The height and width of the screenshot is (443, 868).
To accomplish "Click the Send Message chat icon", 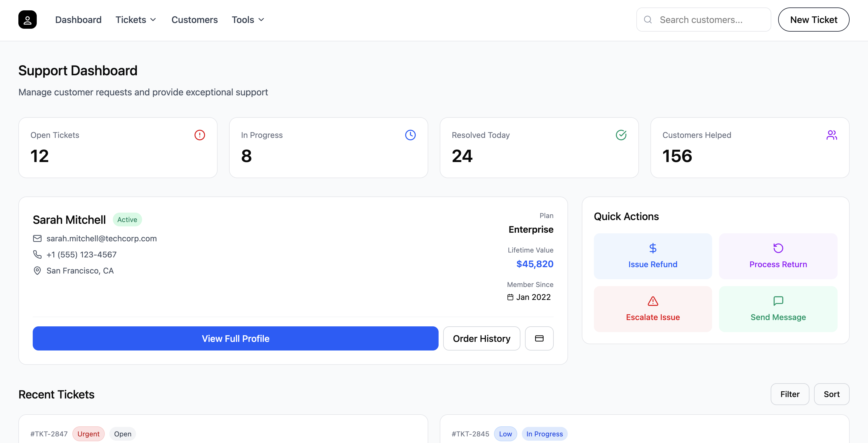I will point(778,301).
